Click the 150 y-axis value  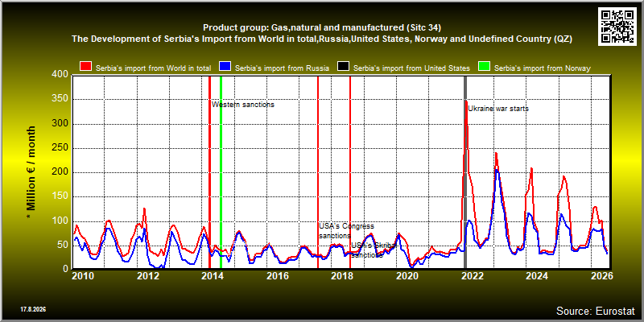60,196
